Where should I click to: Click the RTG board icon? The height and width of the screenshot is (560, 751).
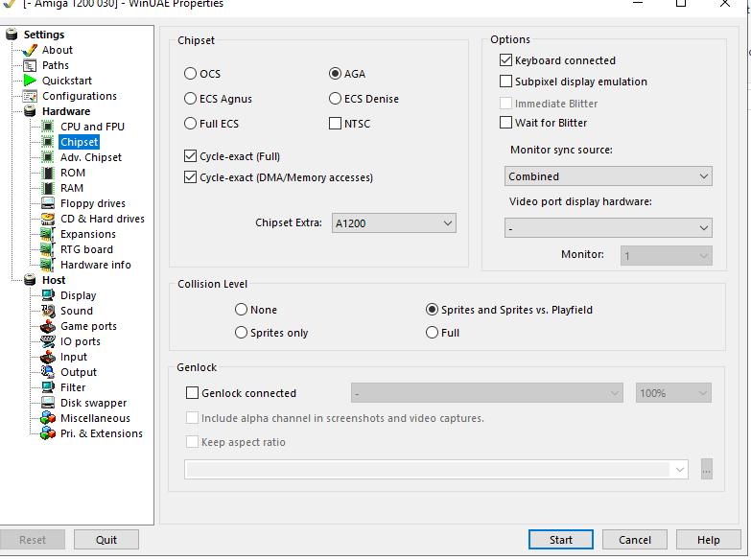point(48,249)
